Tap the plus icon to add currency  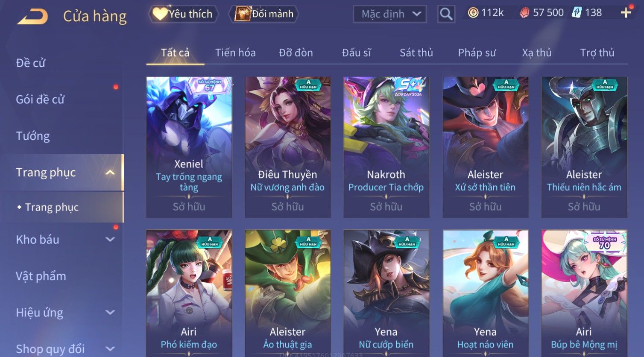626,12
